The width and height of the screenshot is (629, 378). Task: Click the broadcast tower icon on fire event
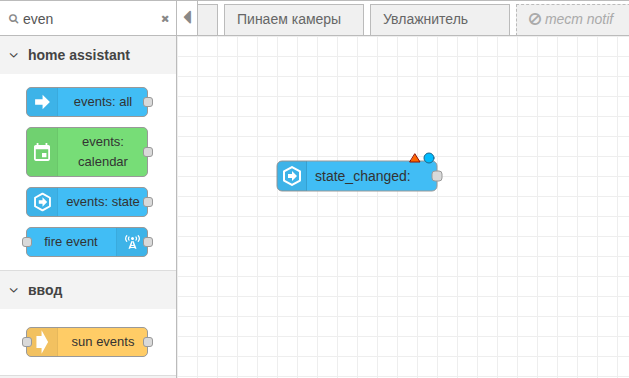pyautogui.click(x=132, y=242)
